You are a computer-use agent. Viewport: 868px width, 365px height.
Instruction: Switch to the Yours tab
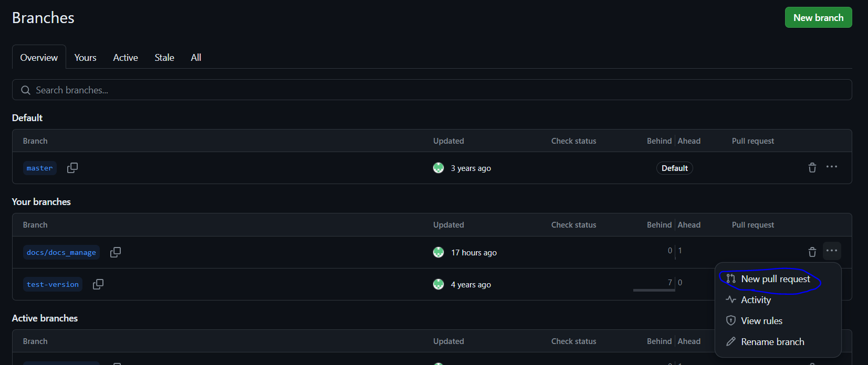click(x=85, y=58)
